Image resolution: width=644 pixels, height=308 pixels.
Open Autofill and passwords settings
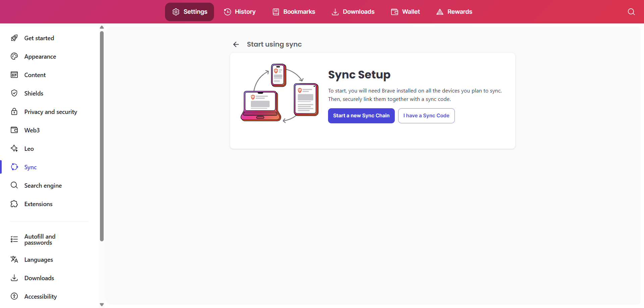40,240
